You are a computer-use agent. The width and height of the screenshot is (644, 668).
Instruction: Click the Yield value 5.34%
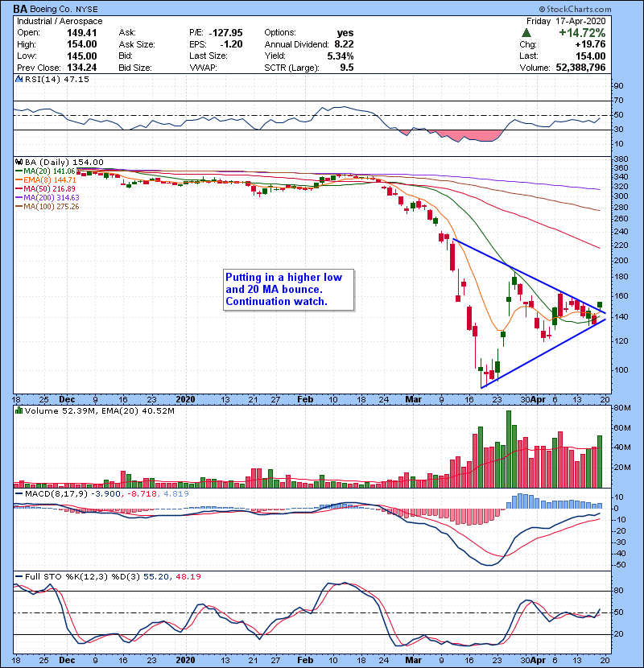341,56
